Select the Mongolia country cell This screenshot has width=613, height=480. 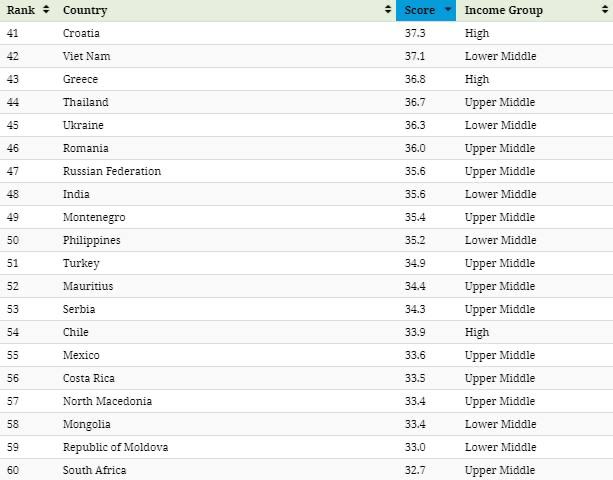point(87,424)
